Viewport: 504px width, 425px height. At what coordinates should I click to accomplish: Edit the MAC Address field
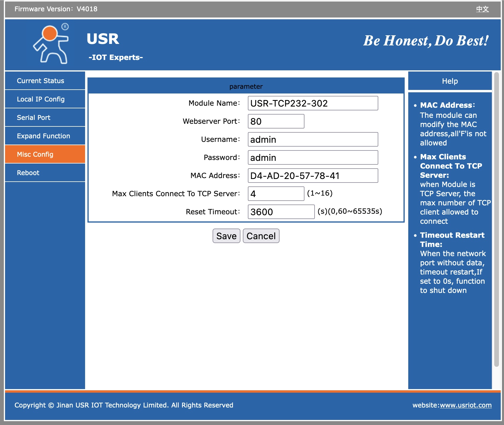pos(312,176)
